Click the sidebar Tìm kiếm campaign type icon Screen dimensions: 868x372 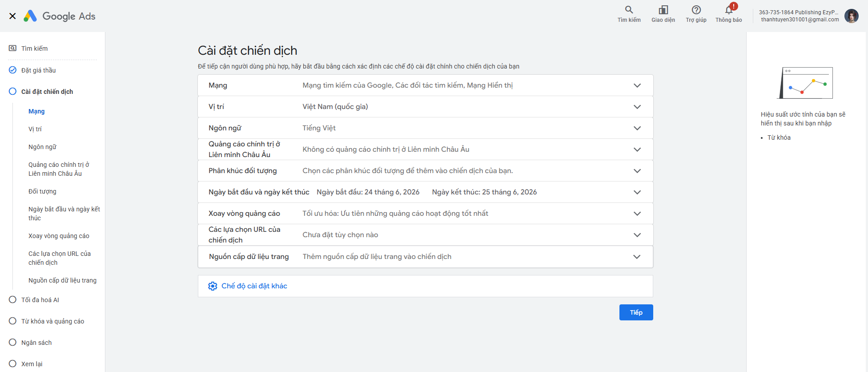[13, 48]
